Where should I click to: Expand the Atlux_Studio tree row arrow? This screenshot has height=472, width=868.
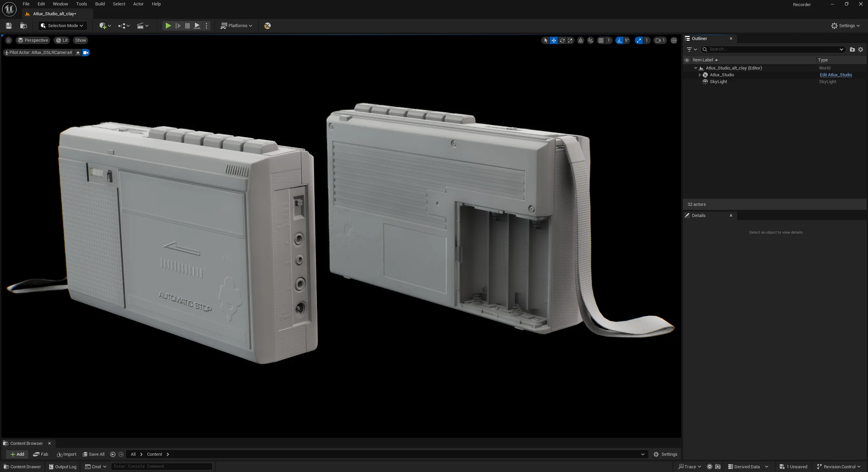(700, 75)
